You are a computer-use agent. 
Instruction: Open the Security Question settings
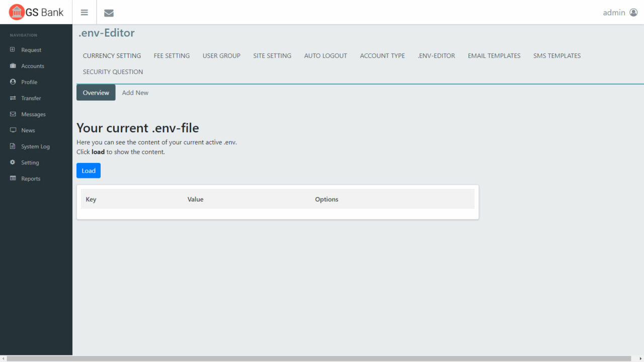(113, 72)
